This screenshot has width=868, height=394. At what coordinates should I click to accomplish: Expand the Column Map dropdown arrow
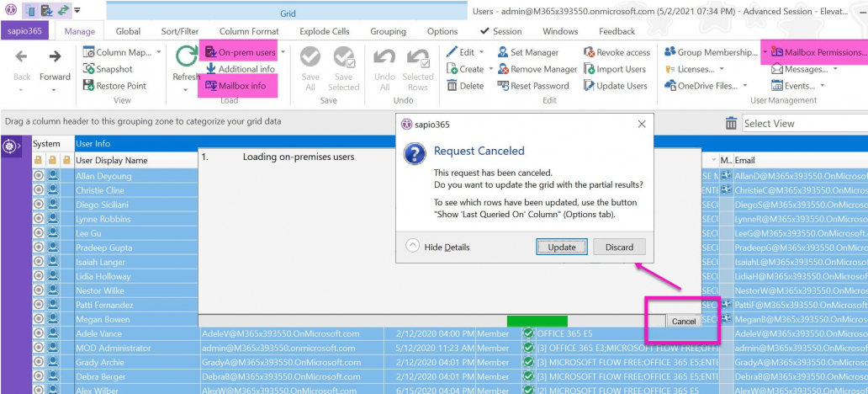point(159,53)
